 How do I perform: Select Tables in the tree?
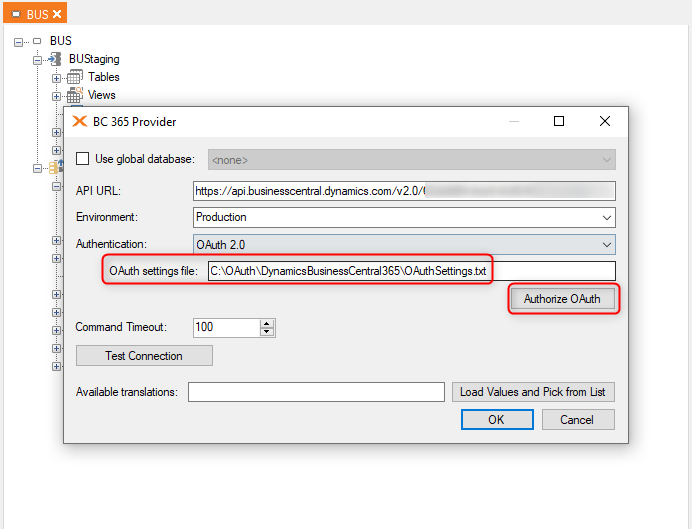click(x=104, y=77)
